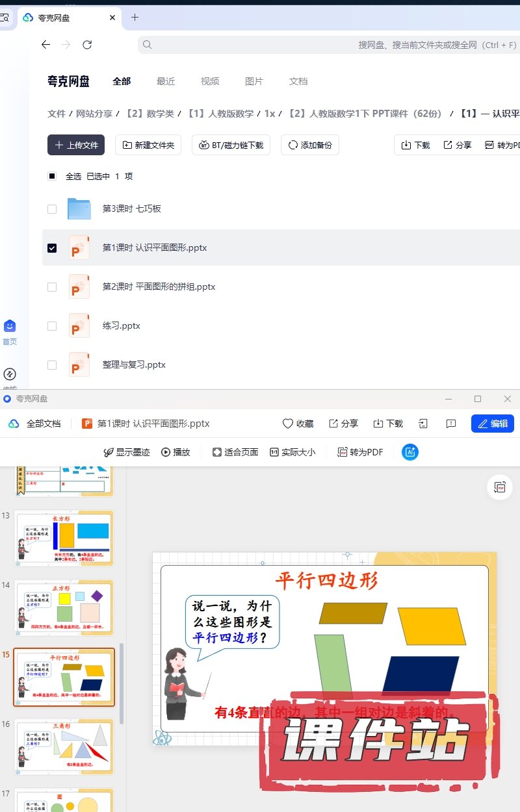
Task: Toggle the 全选 select-all checkbox
Action: coord(52,176)
